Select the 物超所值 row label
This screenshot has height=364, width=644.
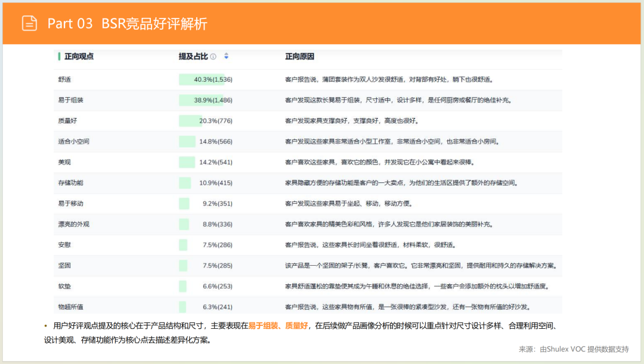click(x=70, y=307)
